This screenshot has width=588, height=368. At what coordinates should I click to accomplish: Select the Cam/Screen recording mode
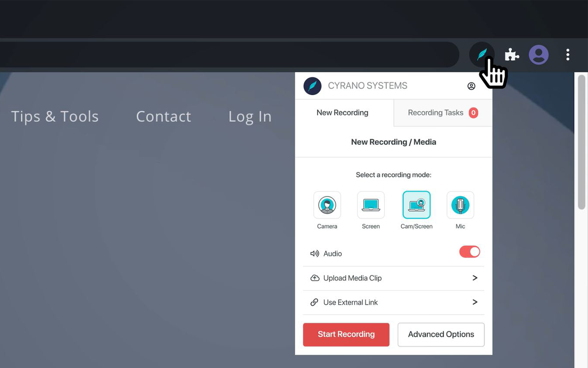tap(417, 205)
